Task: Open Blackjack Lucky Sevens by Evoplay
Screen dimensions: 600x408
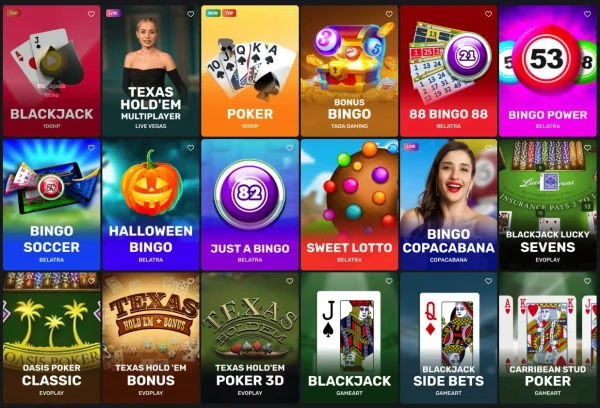Action: 548,205
